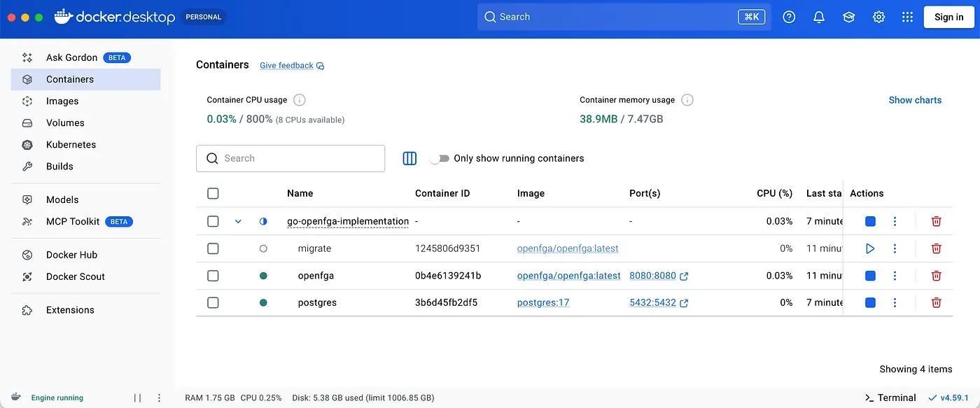Pause the Docker engine from status bar
The image size is (980, 408).
(137, 398)
